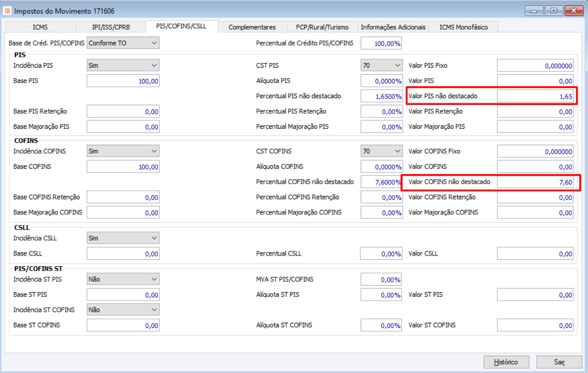
Task: Focus the Percentual COFINS não destacado field
Action: point(381,182)
